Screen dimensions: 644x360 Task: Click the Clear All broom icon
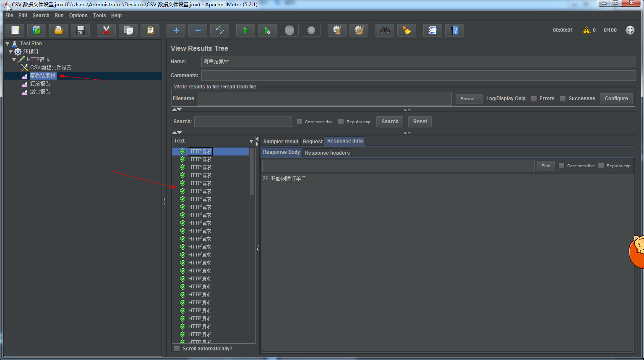[x=359, y=30]
